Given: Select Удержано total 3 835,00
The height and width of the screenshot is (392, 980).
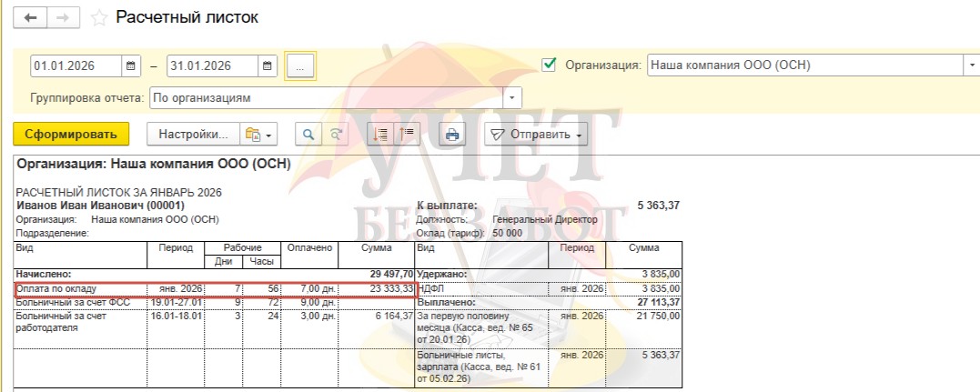Looking at the screenshot, I should [662, 274].
